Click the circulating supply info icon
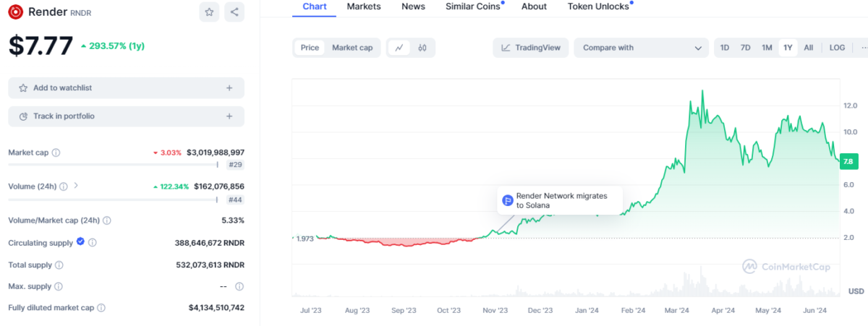Image resolution: width=868 pixels, height=326 pixels. tap(93, 243)
